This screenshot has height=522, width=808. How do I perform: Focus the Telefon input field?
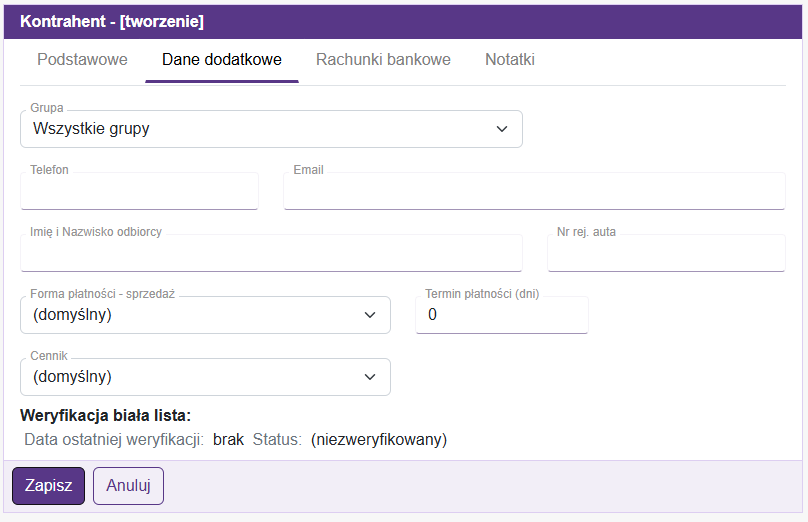tap(139, 192)
